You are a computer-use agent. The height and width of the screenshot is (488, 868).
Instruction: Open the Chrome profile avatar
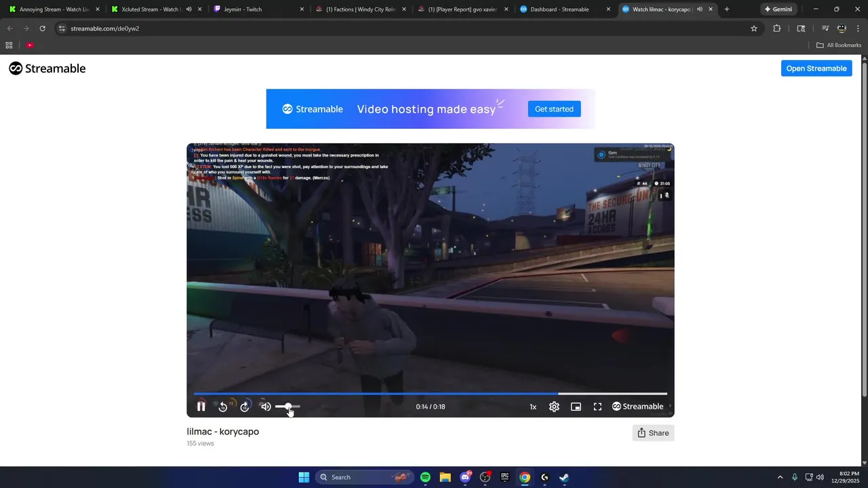pyautogui.click(x=842, y=28)
